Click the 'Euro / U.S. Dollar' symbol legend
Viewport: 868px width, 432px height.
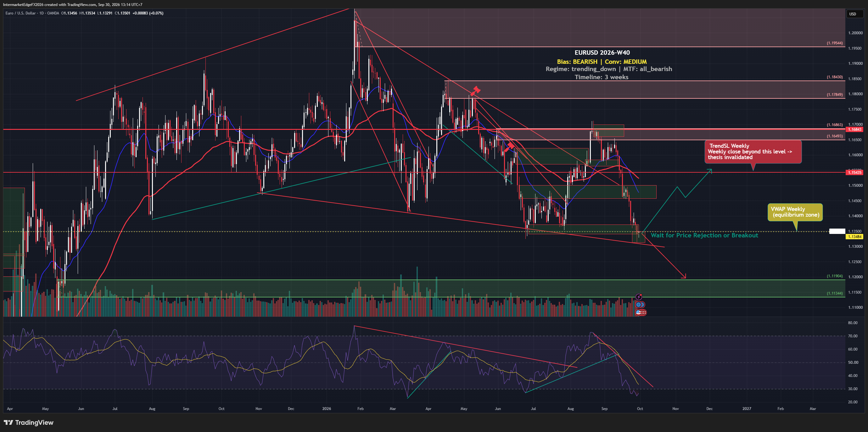point(20,13)
